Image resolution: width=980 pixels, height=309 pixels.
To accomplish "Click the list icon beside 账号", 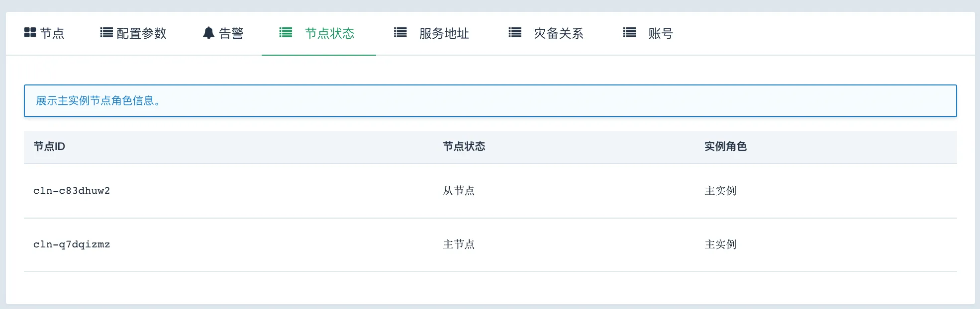I will click(629, 33).
